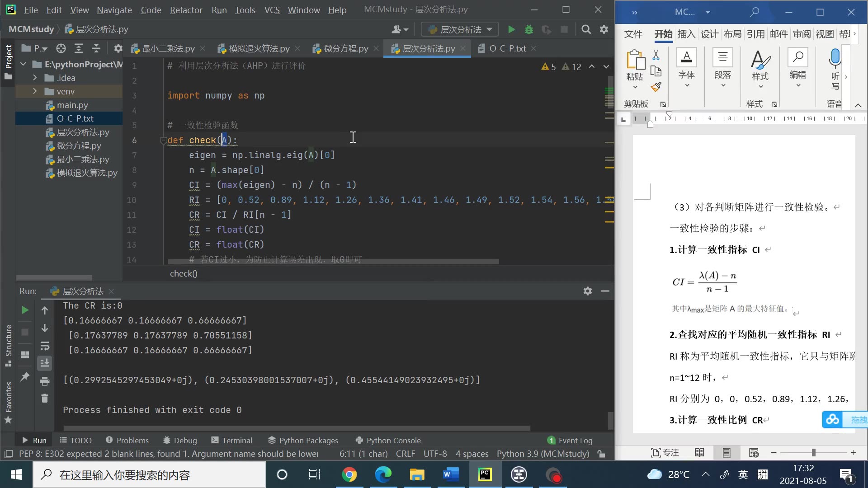Open PyCharm settings with the gear icon

click(604, 29)
